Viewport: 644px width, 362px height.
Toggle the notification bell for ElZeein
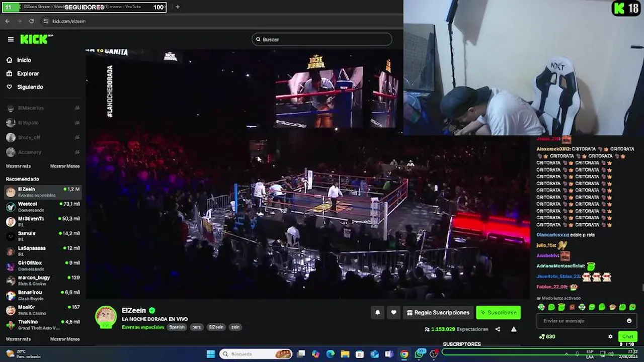pyautogui.click(x=378, y=312)
